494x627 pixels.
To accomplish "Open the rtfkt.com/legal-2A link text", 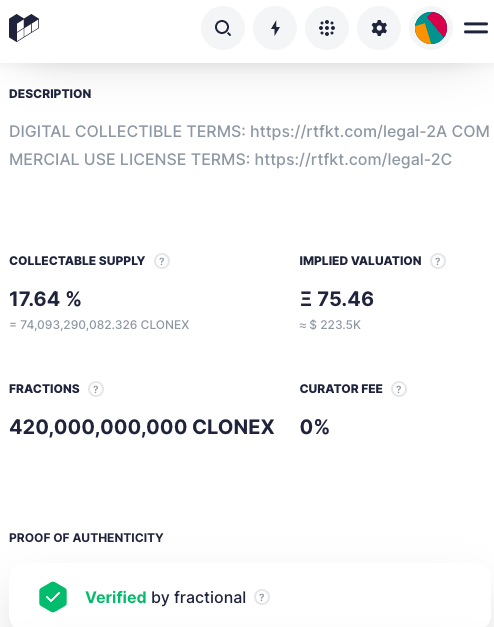I will coord(348,132).
